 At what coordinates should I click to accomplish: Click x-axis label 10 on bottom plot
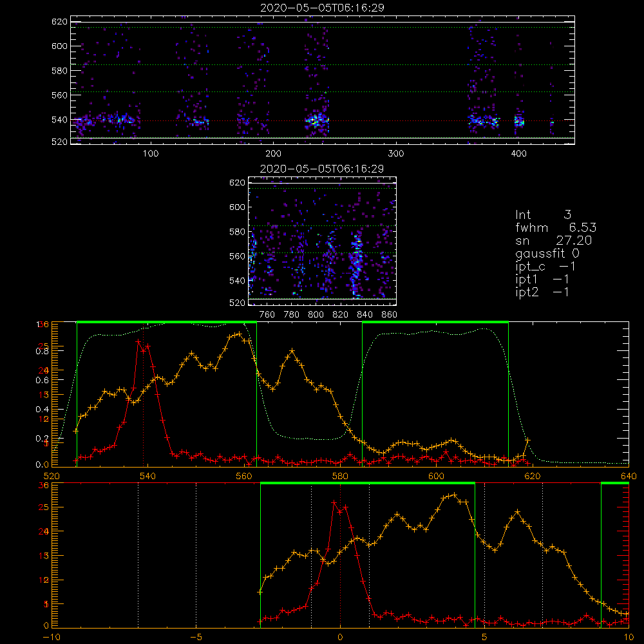[629, 638]
